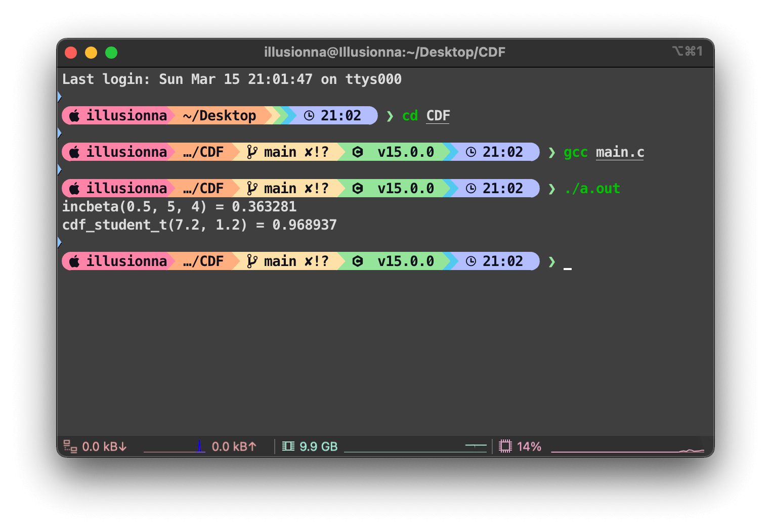Click the clock icon in the ~/Desktop prompt
Image resolution: width=771 pixels, height=532 pixels.
(309, 116)
